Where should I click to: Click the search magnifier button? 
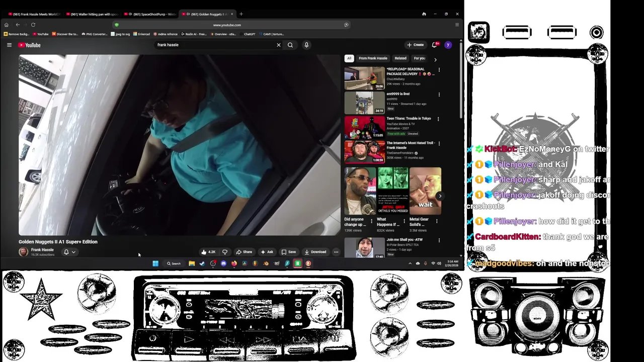coord(290,45)
